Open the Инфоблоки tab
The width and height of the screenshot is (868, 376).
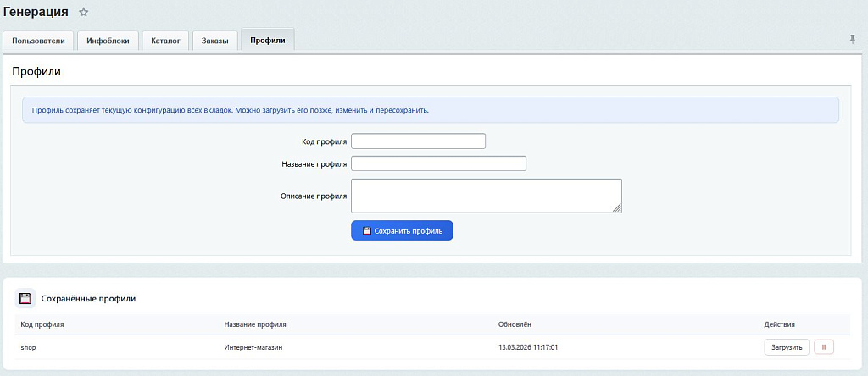[108, 41]
